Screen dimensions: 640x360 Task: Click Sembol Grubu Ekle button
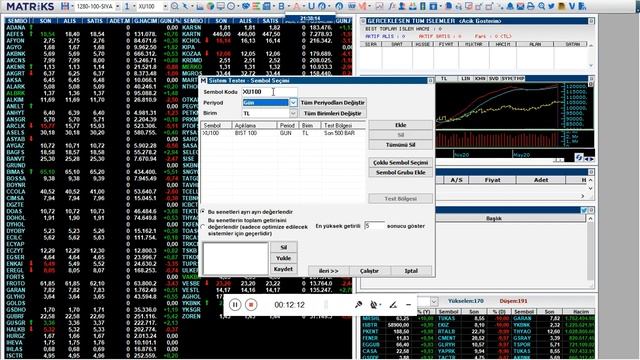click(400, 172)
